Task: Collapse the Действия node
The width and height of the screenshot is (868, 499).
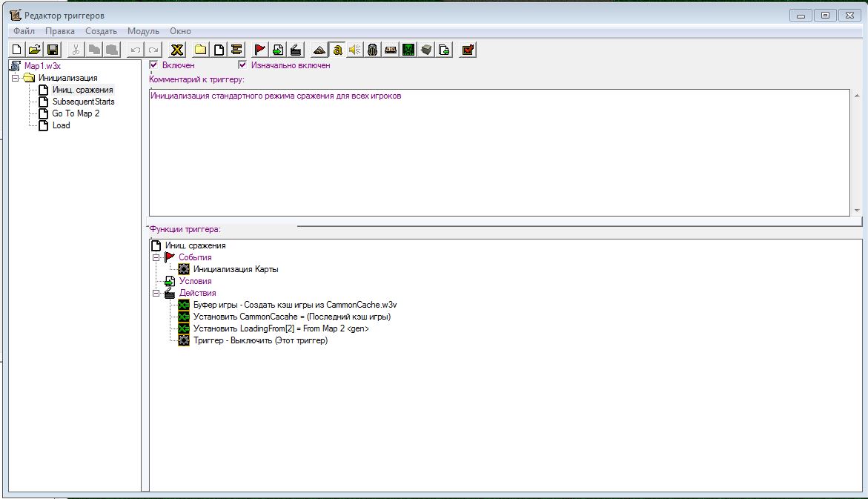Action: [156, 293]
